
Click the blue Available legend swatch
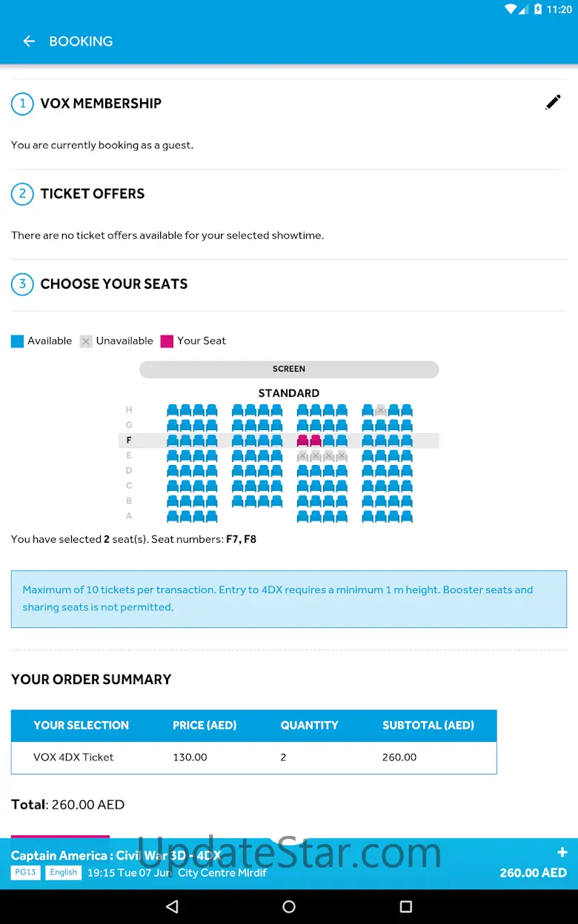(x=18, y=341)
